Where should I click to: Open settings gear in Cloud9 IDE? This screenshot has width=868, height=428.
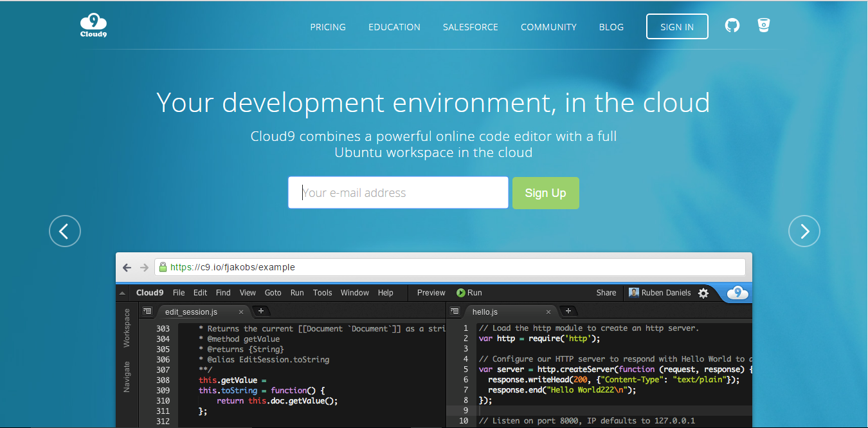tap(703, 293)
